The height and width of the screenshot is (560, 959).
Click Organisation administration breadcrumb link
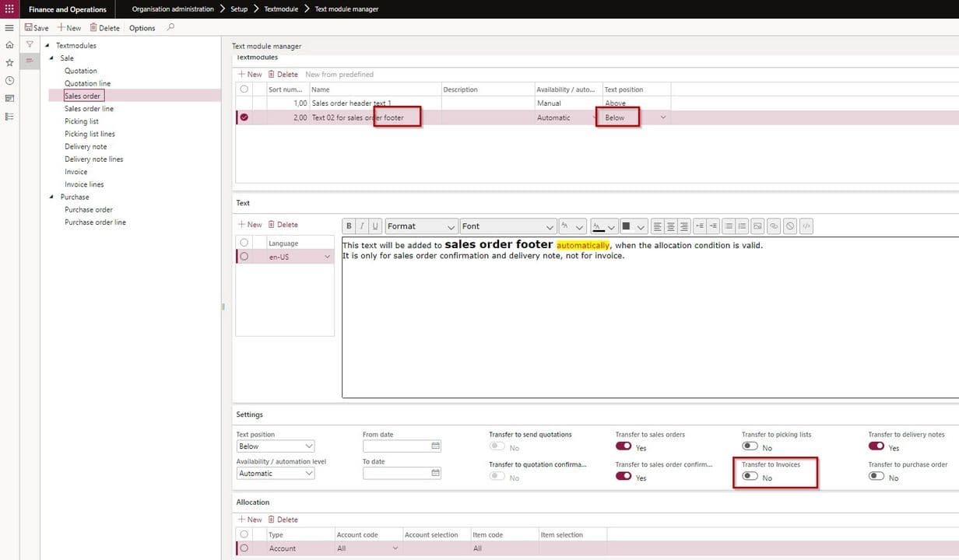[x=172, y=9]
